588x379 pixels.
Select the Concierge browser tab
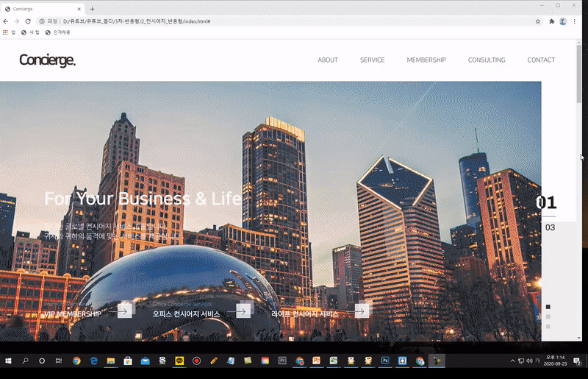[x=43, y=9]
